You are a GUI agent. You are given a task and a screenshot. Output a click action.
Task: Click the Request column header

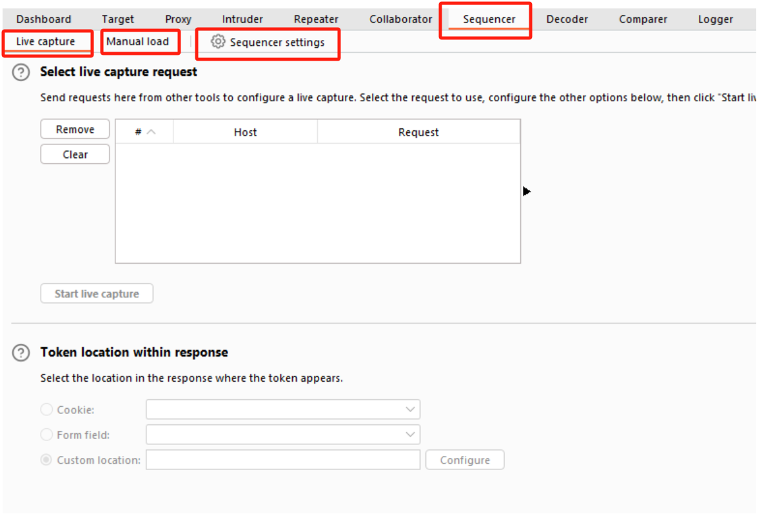click(x=418, y=132)
